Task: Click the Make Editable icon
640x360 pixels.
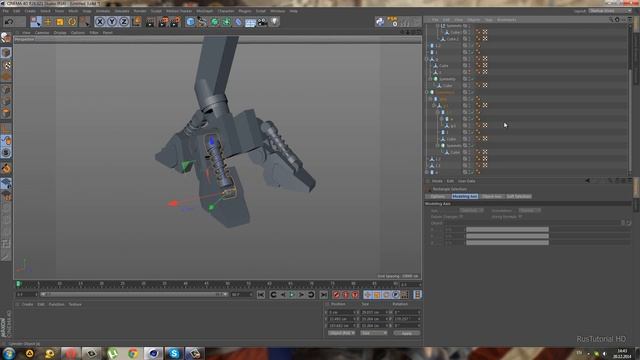Action: pyautogui.click(x=6, y=38)
